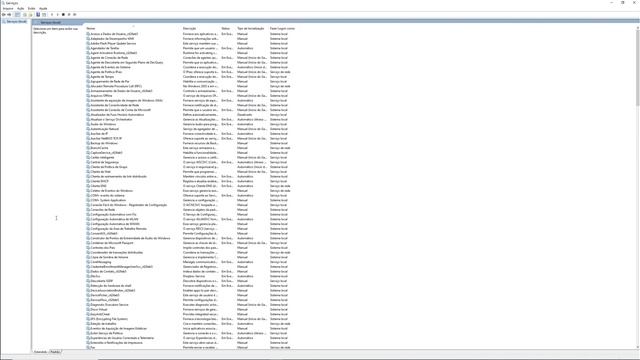Screen dimensions: 640x360
Task: Go back using the toolbar Back arrow
Action: click(4, 14)
